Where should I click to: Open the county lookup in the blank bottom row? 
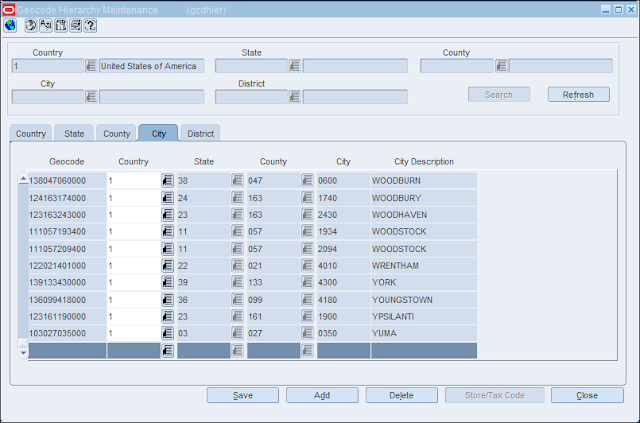click(x=307, y=351)
